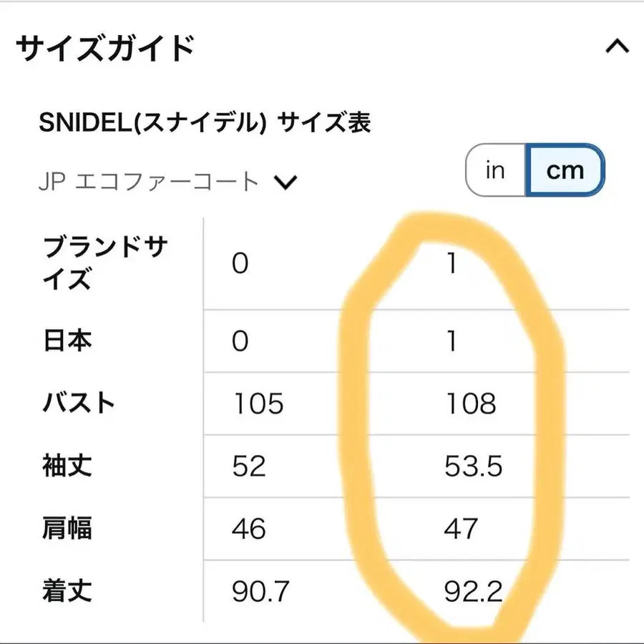The height and width of the screenshot is (644, 644).
Task: Select brand size 0 in the table
Action: click(x=238, y=265)
